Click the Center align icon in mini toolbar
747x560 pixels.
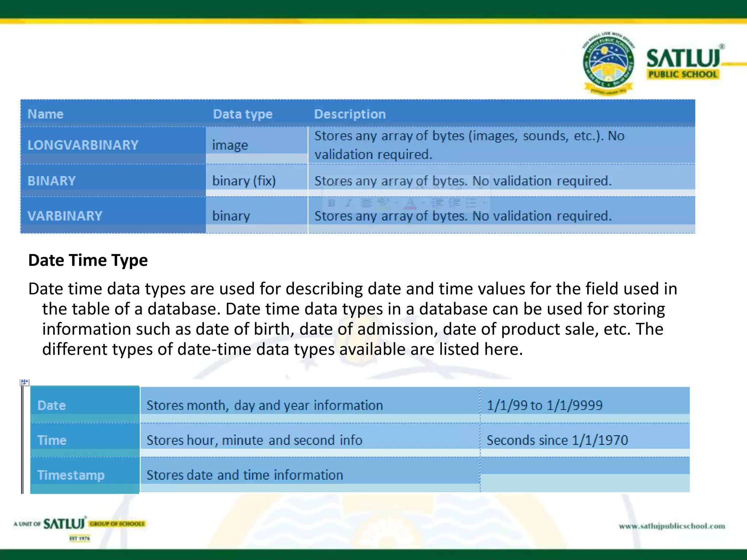pyautogui.click(x=366, y=203)
